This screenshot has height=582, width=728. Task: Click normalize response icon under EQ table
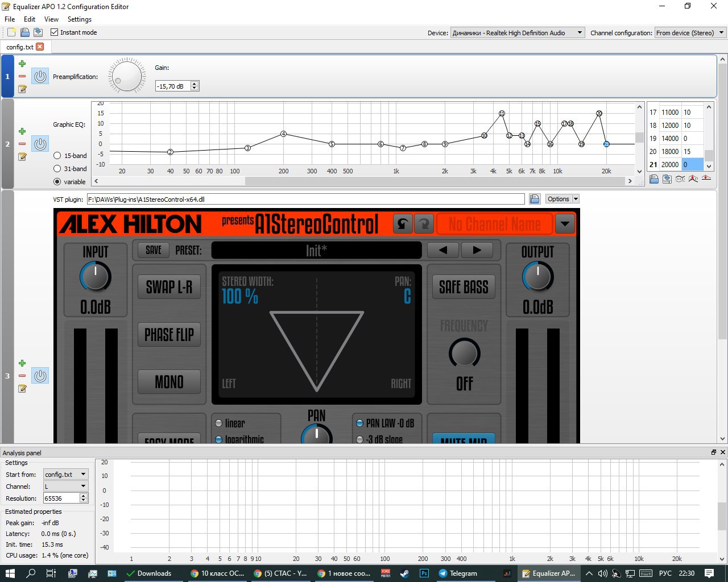[693, 179]
